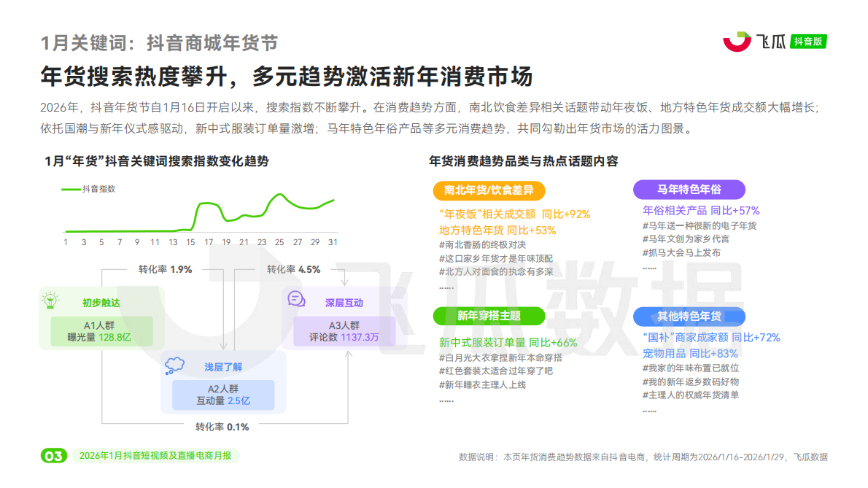The image size is (868, 488).
Task: Click hashtag #红色套装太适合过年穿了吧
Action: 495,371
